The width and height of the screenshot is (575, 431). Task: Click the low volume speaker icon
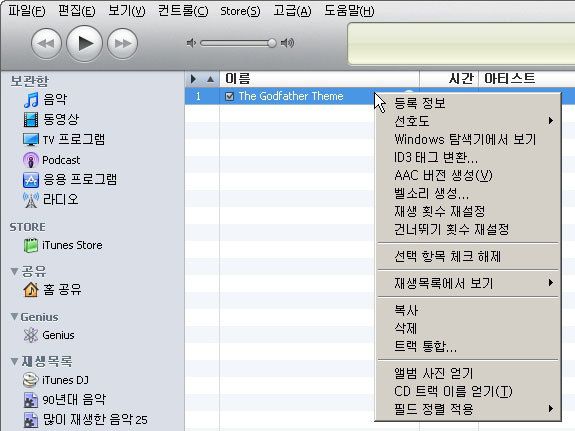[191, 43]
